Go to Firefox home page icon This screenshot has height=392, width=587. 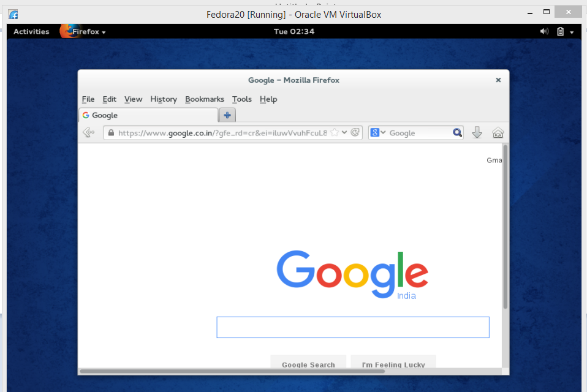pos(498,133)
